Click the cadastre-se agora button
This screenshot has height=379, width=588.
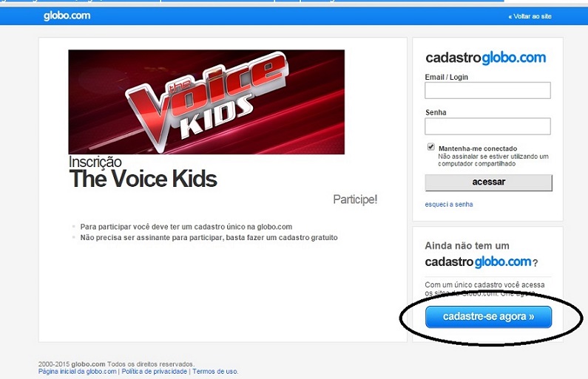(x=488, y=317)
